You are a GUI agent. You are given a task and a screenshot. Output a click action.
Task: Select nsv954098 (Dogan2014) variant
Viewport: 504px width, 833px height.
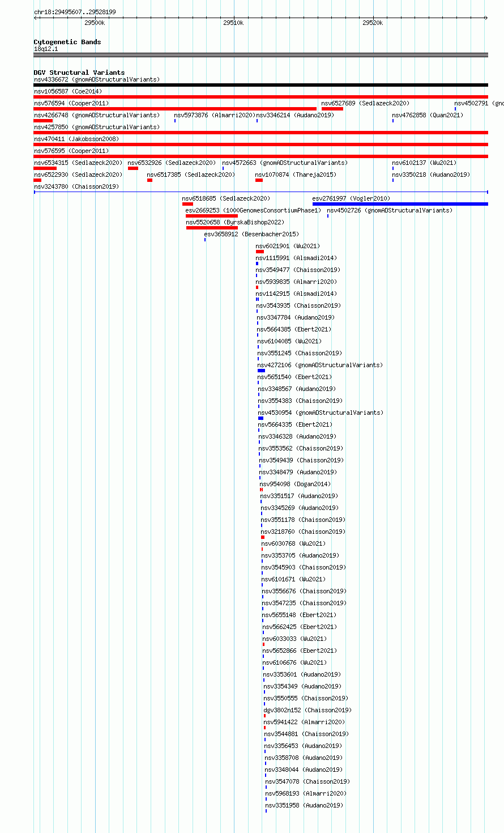[295, 484]
